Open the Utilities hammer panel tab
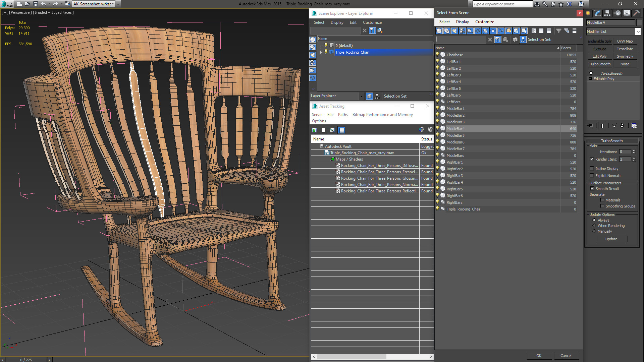The image size is (644, 362). click(x=636, y=13)
